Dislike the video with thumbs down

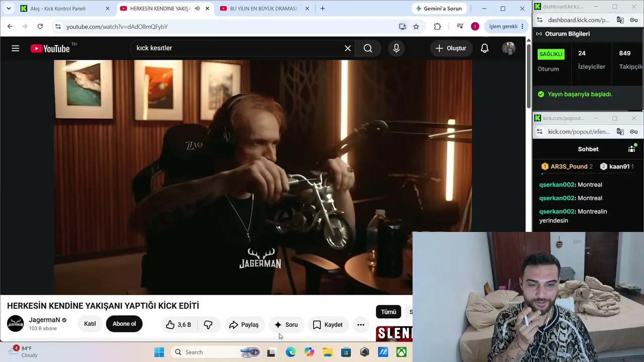pos(208,325)
